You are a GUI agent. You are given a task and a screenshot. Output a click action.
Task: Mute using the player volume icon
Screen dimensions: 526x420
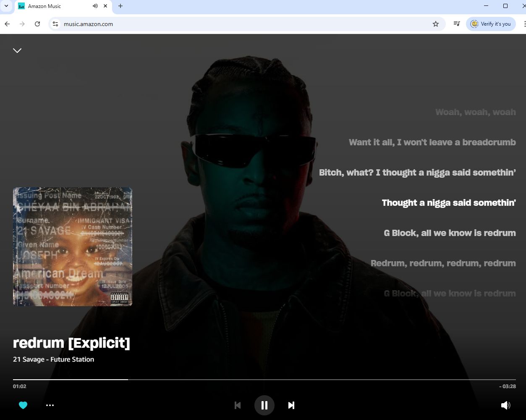pos(505,405)
